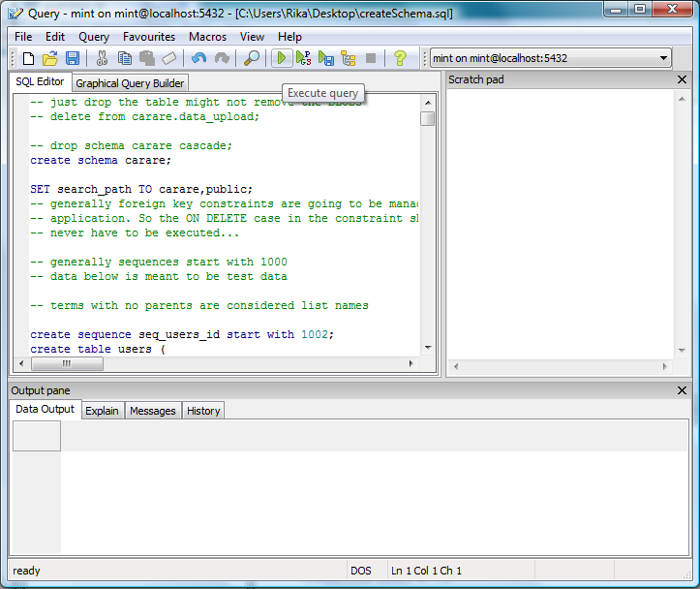Open the File menu
This screenshot has width=700, height=589.
23,37
